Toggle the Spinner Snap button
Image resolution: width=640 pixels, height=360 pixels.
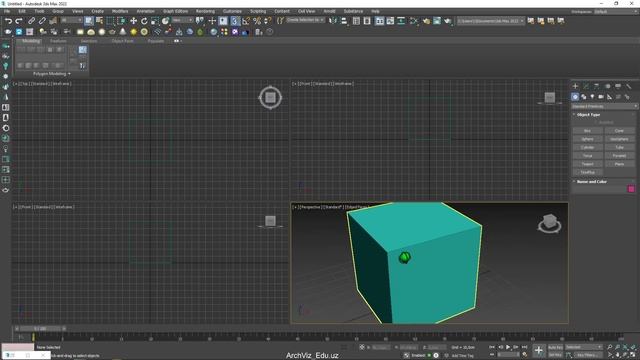coord(267,20)
